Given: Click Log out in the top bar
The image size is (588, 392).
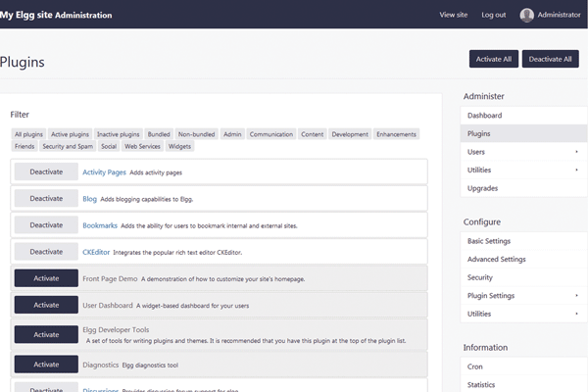Looking at the screenshot, I should coord(494,15).
